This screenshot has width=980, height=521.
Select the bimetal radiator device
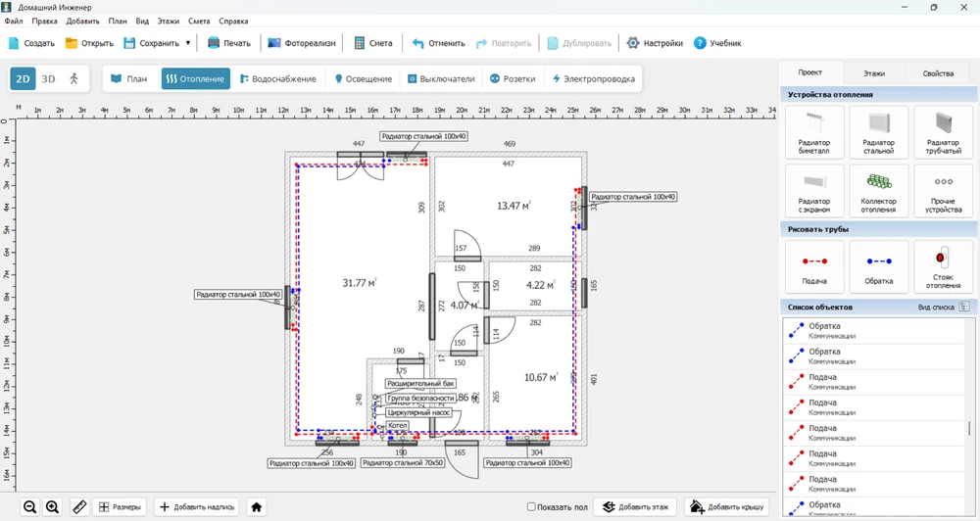click(x=814, y=132)
